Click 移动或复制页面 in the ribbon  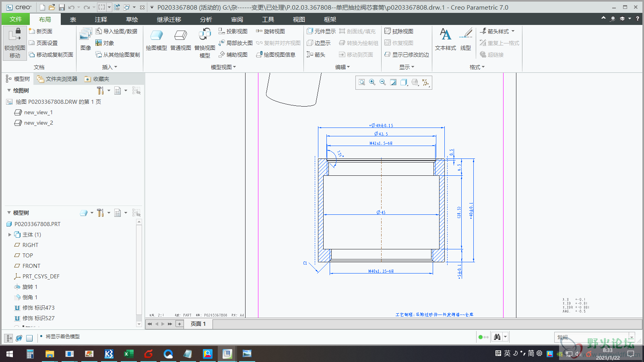[51, 54]
